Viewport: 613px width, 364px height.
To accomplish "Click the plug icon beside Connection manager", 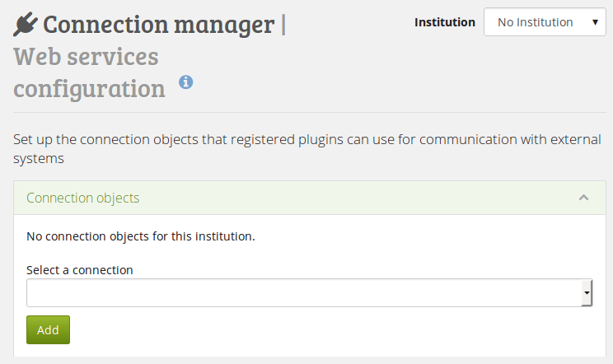I will pyautogui.click(x=25, y=25).
